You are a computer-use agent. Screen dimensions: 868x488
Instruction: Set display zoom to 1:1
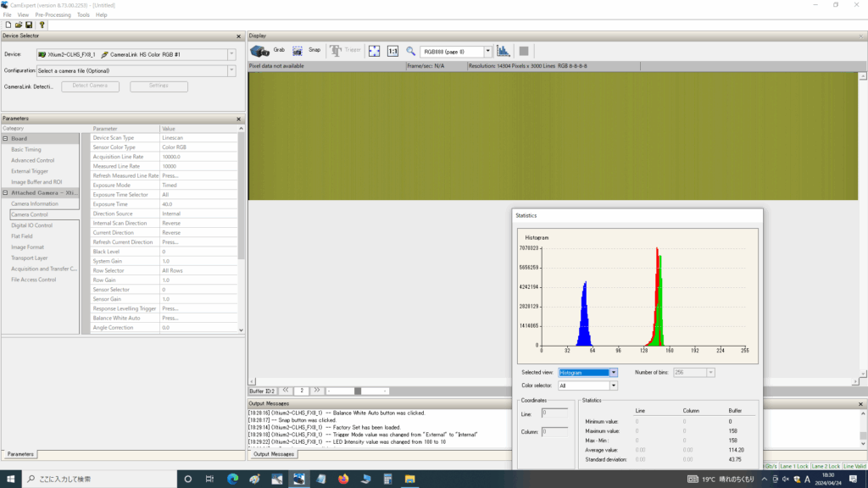pyautogui.click(x=392, y=51)
